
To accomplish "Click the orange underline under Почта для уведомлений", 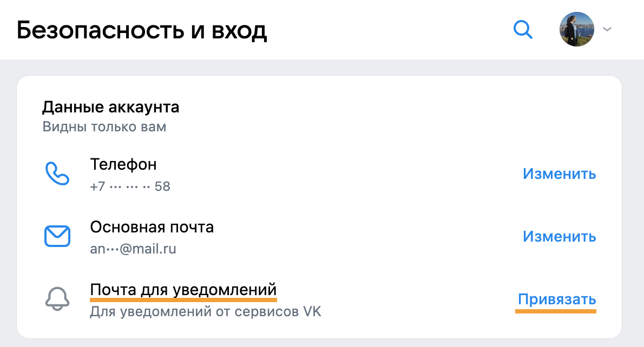I will [183, 300].
